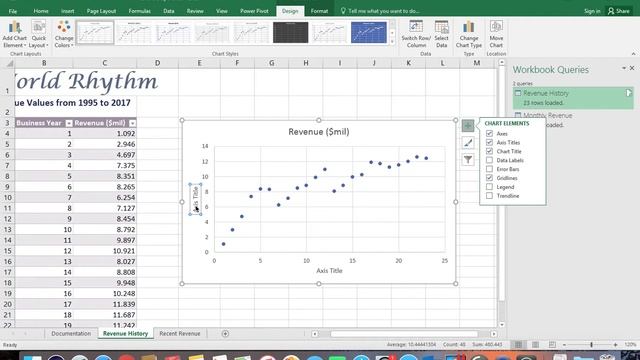Select the Monthly Revenue query
640x360 pixels.
547,115
